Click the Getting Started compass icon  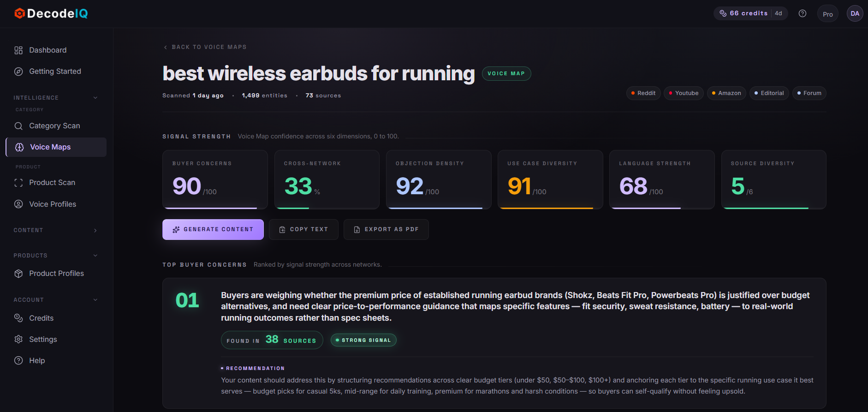[x=18, y=72]
